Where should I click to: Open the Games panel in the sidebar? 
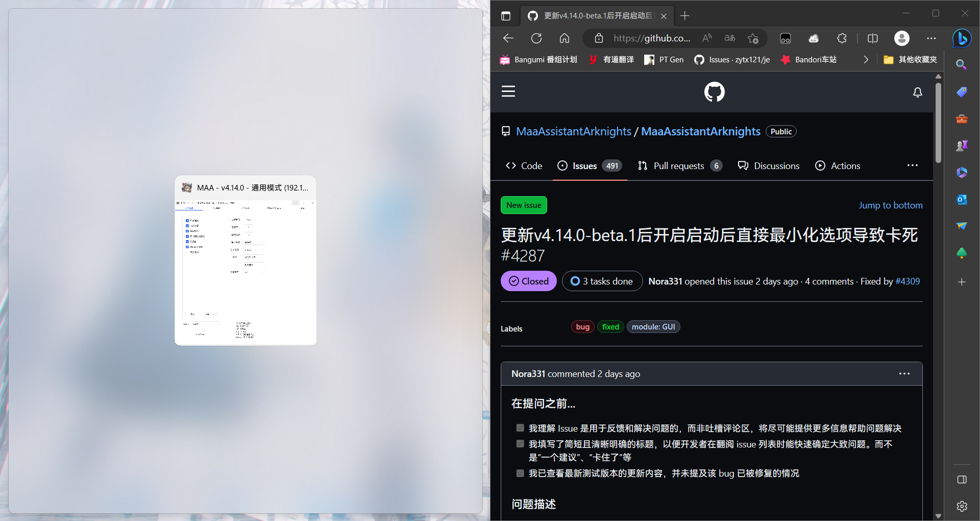click(x=962, y=145)
